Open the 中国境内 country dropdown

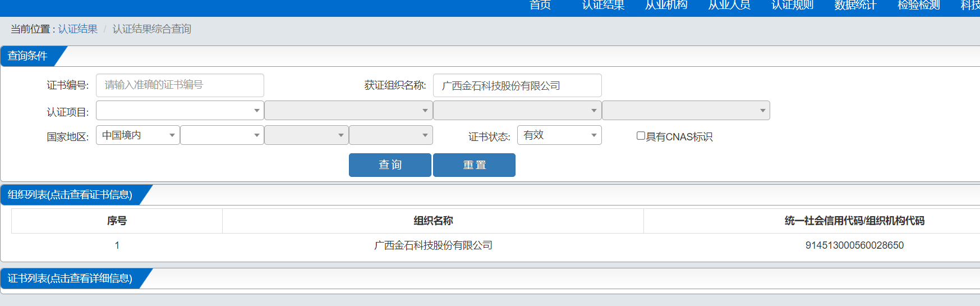click(x=138, y=135)
